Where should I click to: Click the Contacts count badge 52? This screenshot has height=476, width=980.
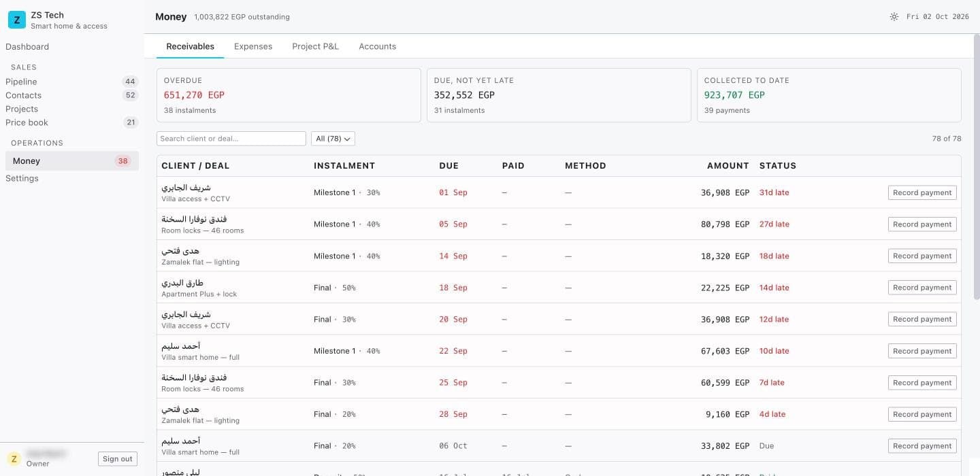click(x=130, y=95)
